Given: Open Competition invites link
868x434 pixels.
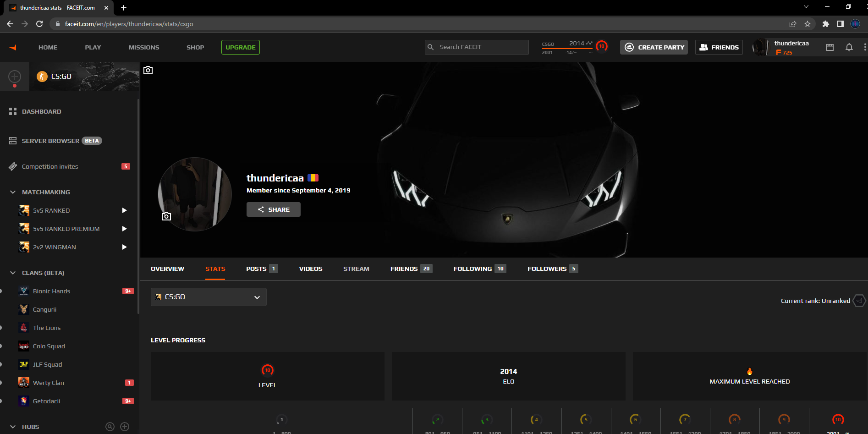Looking at the screenshot, I should click(50, 166).
